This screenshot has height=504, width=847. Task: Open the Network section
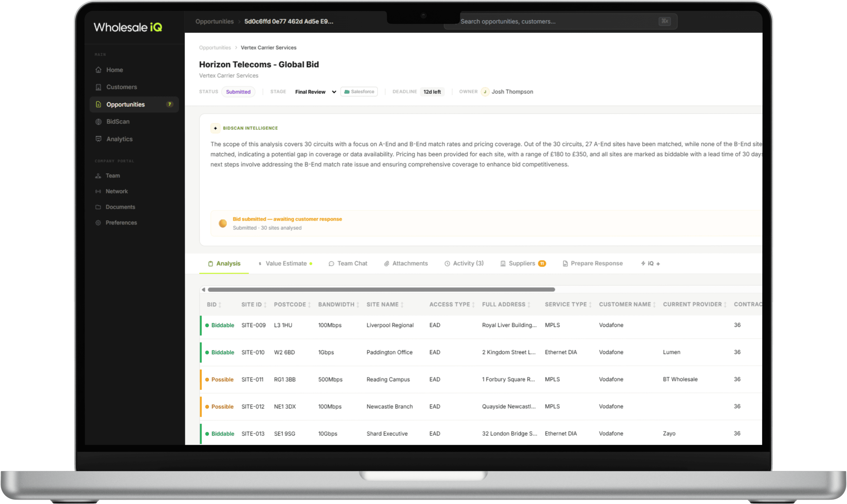click(116, 191)
